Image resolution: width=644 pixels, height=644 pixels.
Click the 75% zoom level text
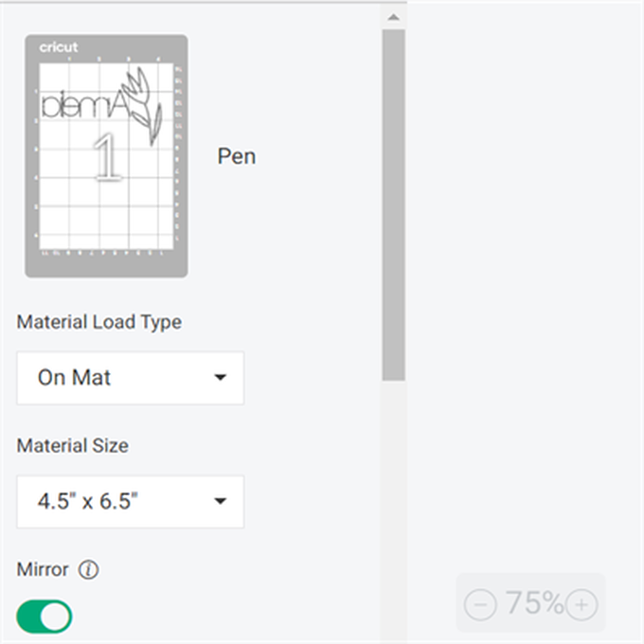click(533, 602)
